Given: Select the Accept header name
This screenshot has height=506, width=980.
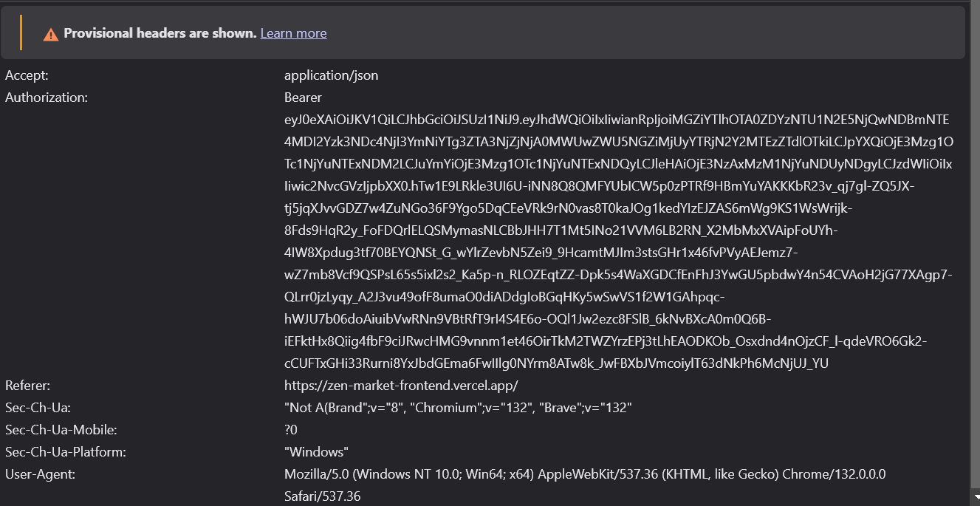Looking at the screenshot, I should tap(27, 75).
